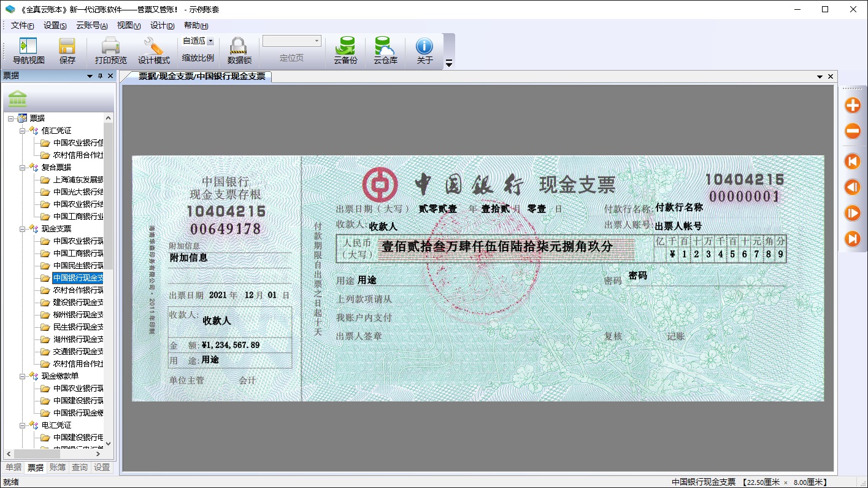Click the 关于 about info icon
Image resolution: width=868 pixels, height=488 pixels.
424,51
